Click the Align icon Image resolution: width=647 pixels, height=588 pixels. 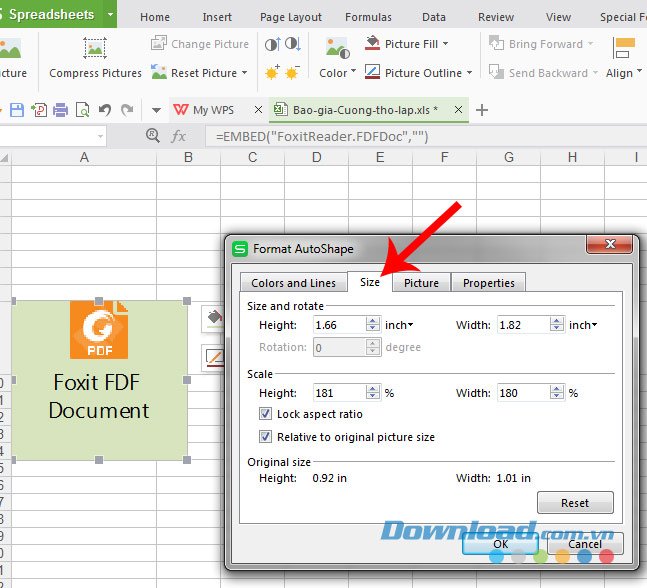[624, 48]
